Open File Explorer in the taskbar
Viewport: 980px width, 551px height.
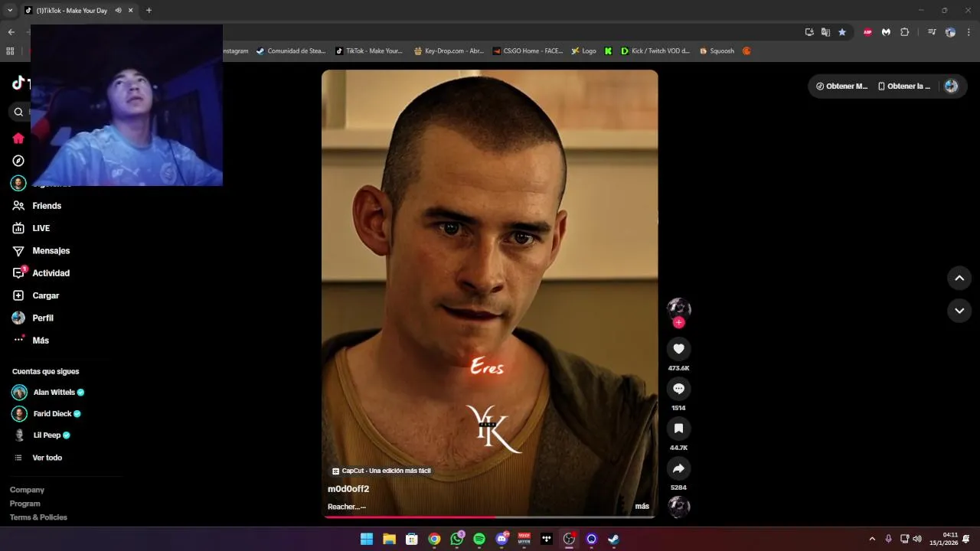point(389,539)
